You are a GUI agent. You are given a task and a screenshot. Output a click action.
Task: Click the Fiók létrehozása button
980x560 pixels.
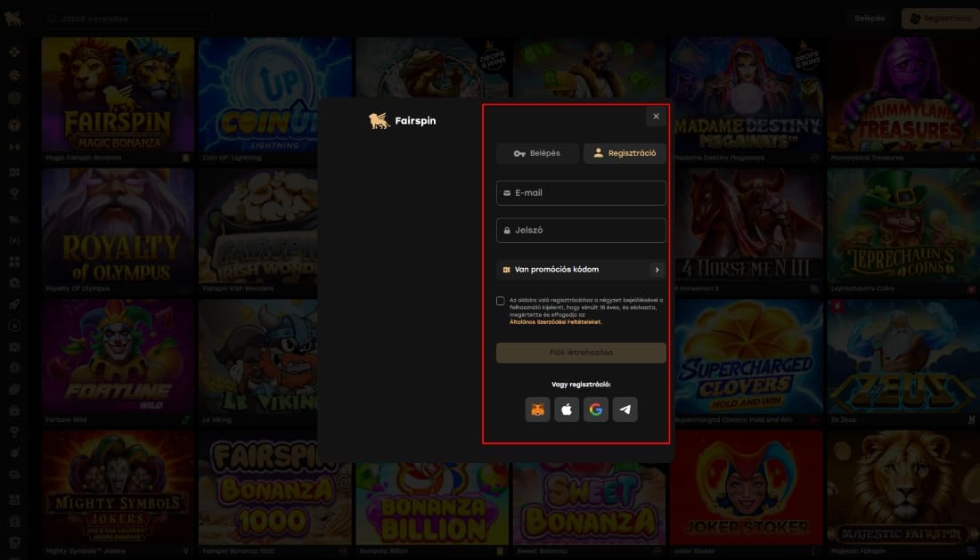(581, 353)
